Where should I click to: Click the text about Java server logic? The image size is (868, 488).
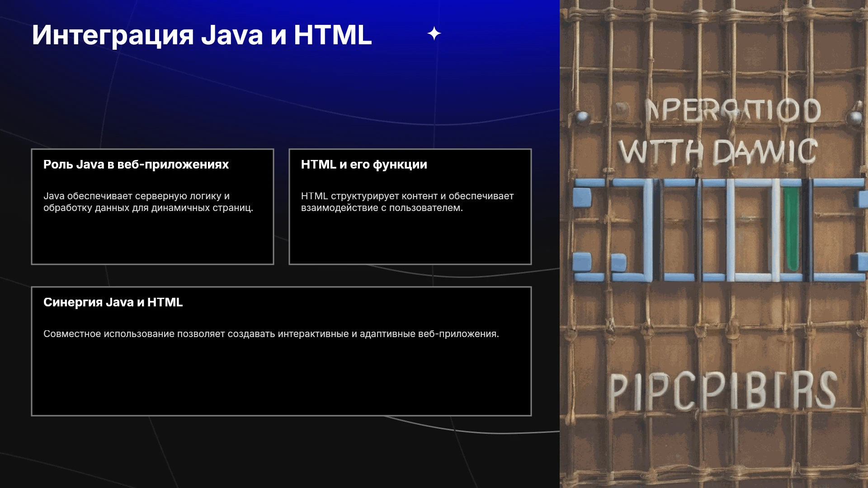pyautogui.click(x=148, y=202)
